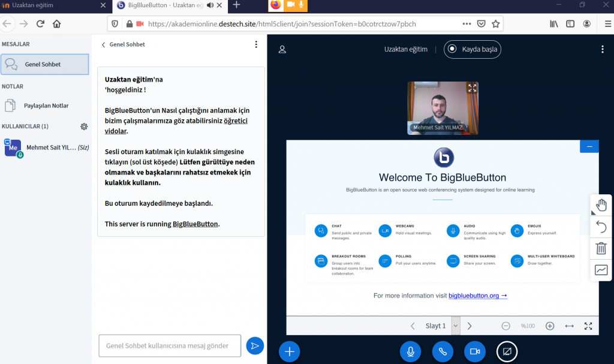Fit slide to width icon
The width and height of the screenshot is (614, 364).
click(x=570, y=326)
